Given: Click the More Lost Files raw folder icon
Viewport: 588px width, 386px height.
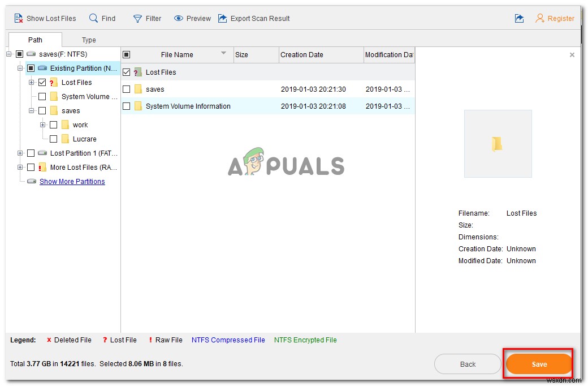Looking at the screenshot, I should tap(42, 167).
